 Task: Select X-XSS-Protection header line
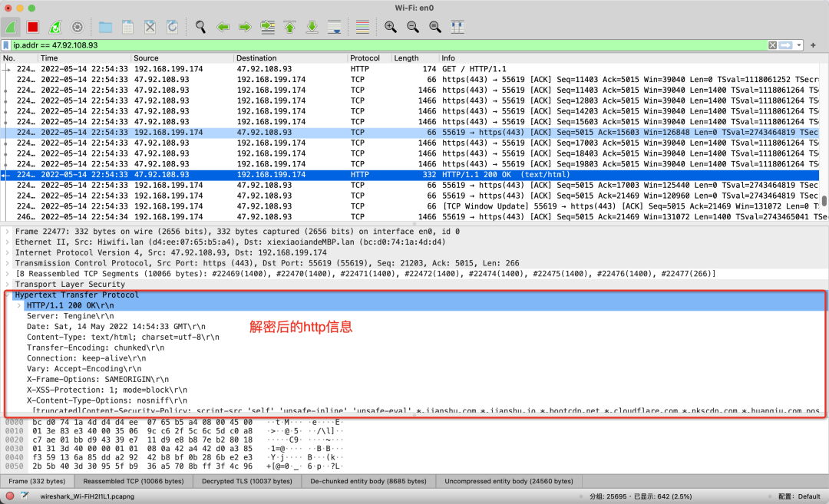click(107, 390)
